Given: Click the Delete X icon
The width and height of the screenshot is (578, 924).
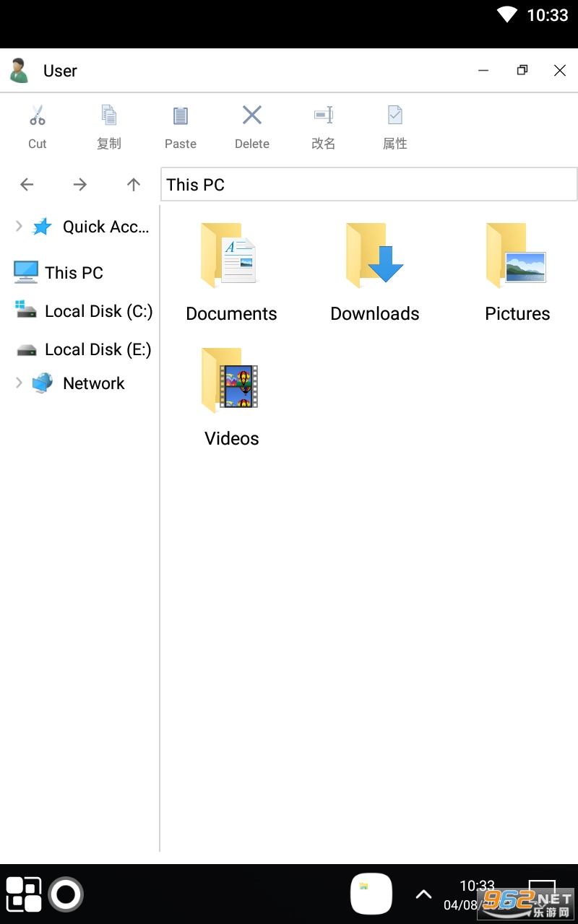Looking at the screenshot, I should tap(251, 115).
